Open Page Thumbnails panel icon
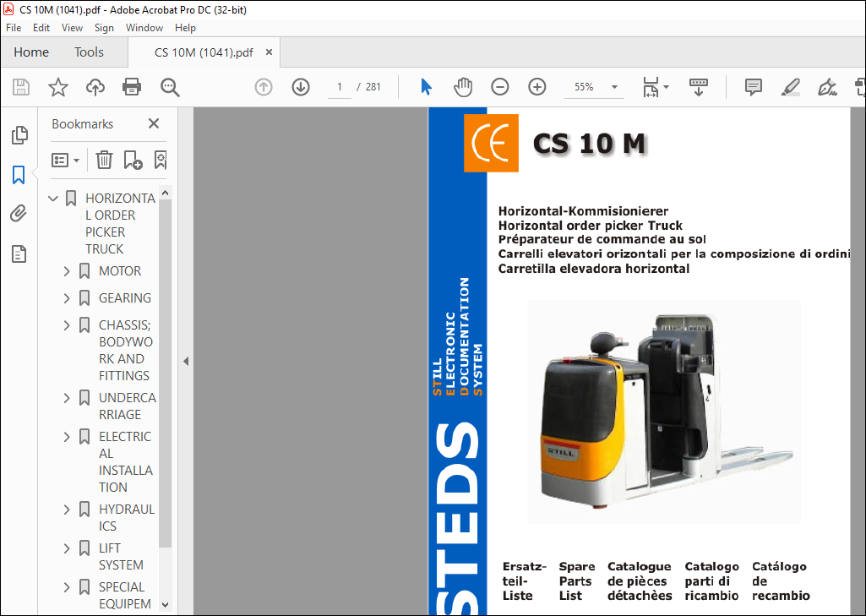 coord(19,135)
